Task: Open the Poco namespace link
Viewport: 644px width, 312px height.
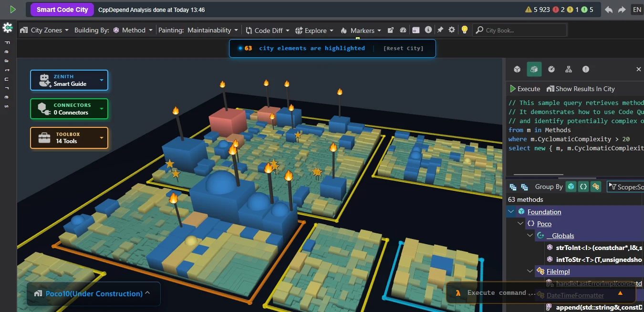Action: pyautogui.click(x=544, y=224)
